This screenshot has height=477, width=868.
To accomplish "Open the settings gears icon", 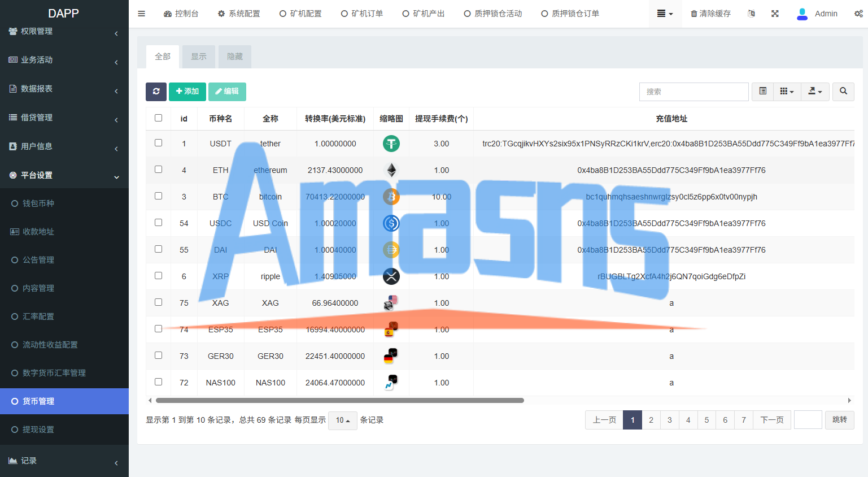I will (x=858, y=14).
